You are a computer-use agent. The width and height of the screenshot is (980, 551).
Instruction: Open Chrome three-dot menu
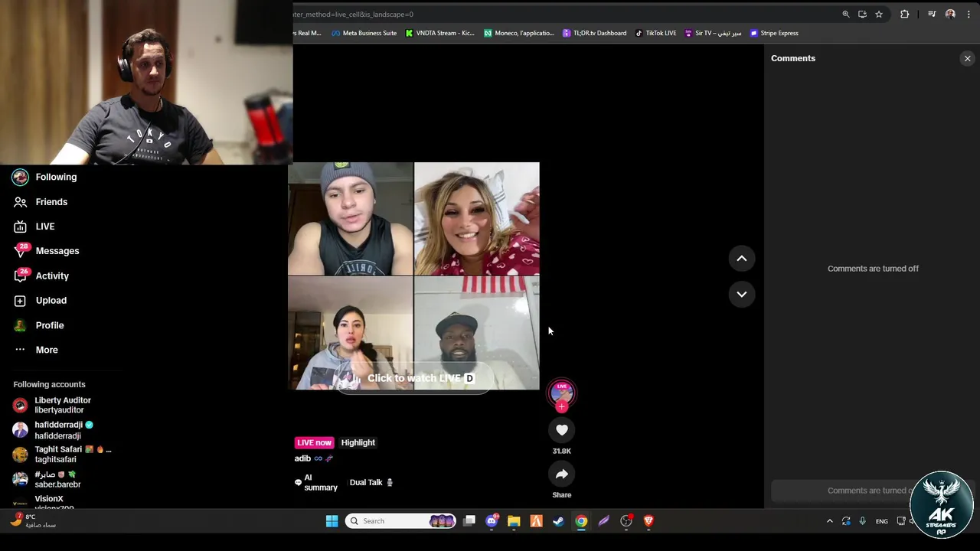click(969, 14)
